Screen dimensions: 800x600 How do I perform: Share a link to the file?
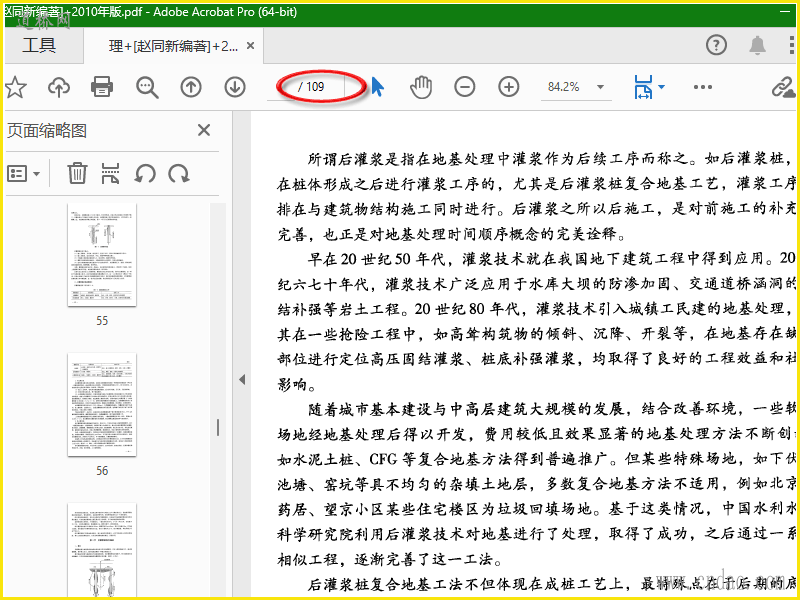point(783,88)
